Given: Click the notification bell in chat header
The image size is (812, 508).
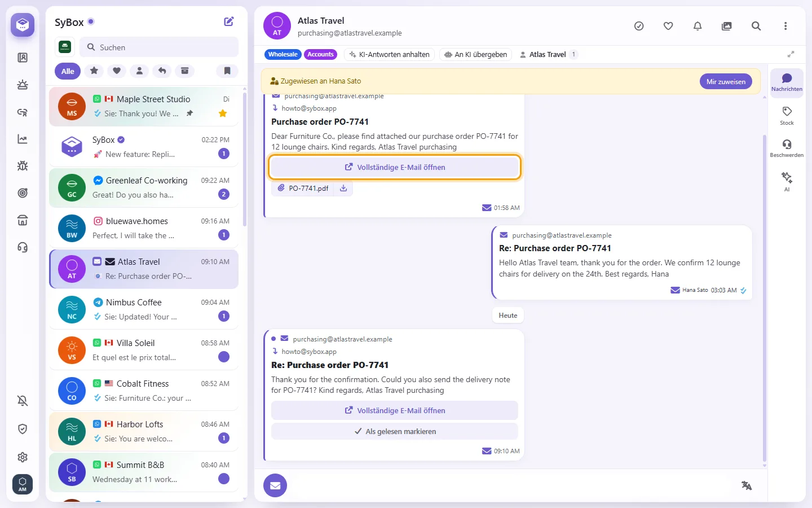Looking at the screenshot, I should pyautogui.click(x=698, y=26).
